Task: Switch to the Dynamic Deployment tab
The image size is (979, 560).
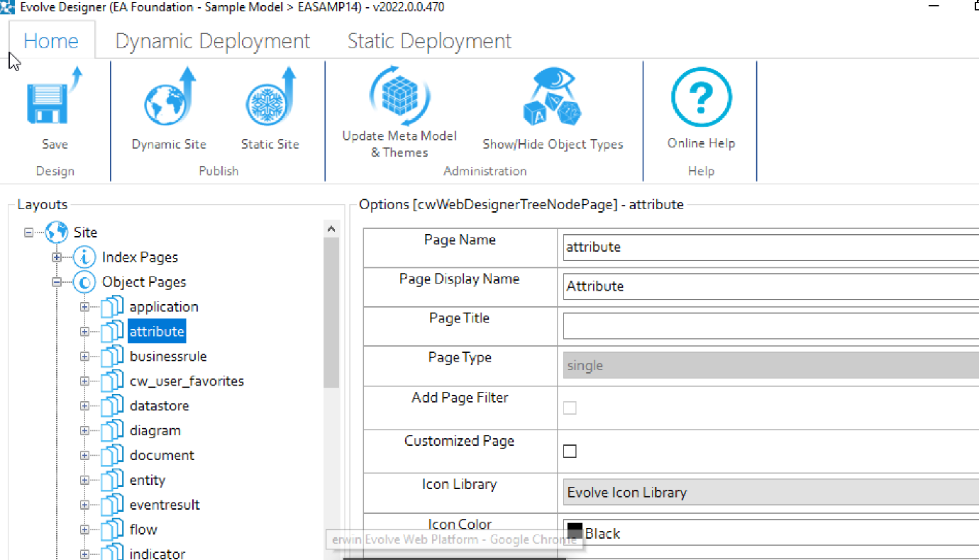Action: pos(212,41)
